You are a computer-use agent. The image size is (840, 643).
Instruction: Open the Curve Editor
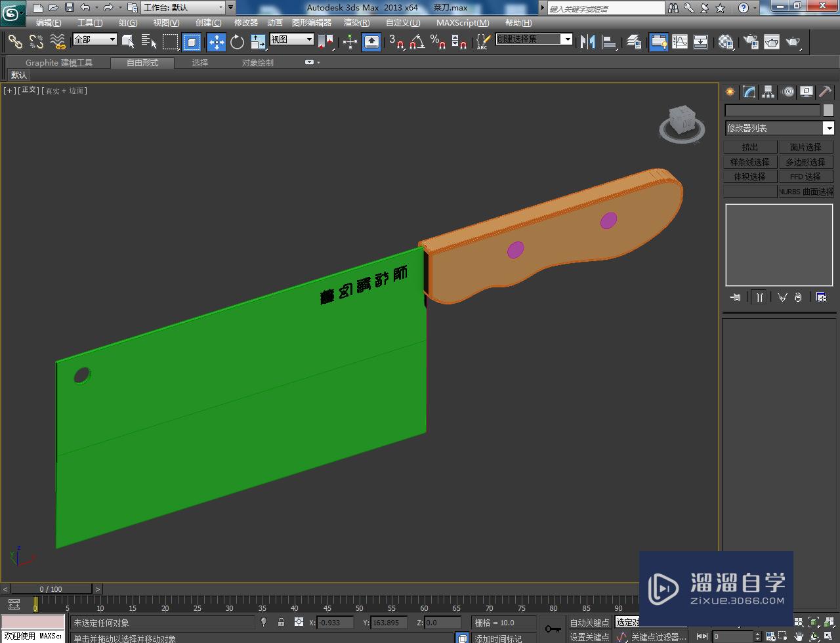pos(680,42)
